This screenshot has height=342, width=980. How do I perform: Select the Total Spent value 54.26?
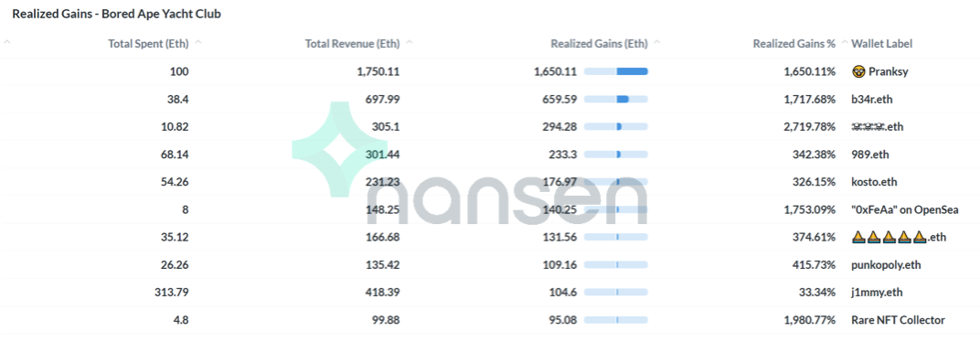175,182
